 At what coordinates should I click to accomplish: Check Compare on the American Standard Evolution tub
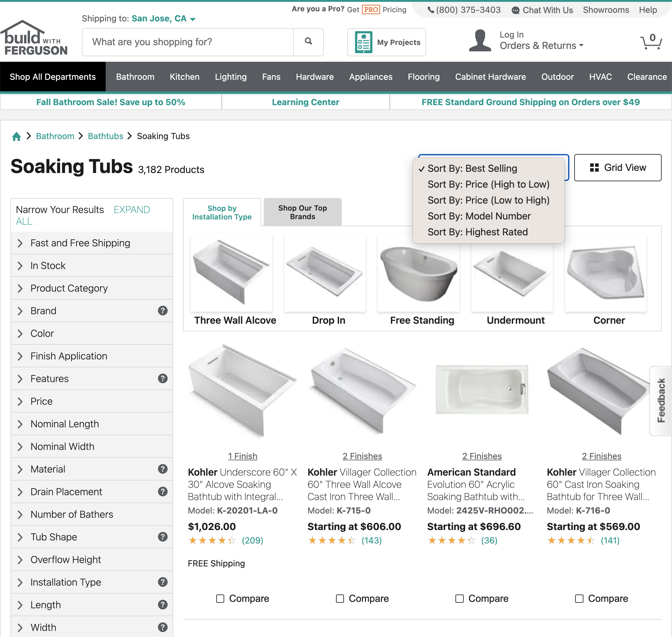[x=459, y=598]
